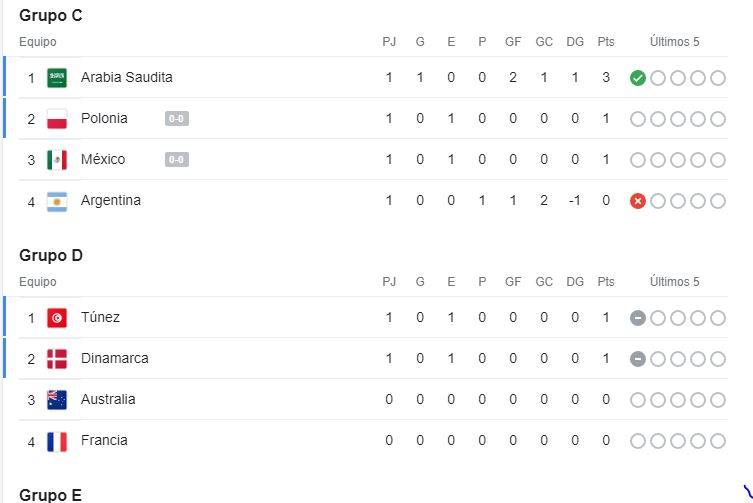Click the Últimos 5 header in Grupo D
This screenshot has width=753, height=503.
pyautogui.click(x=674, y=282)
